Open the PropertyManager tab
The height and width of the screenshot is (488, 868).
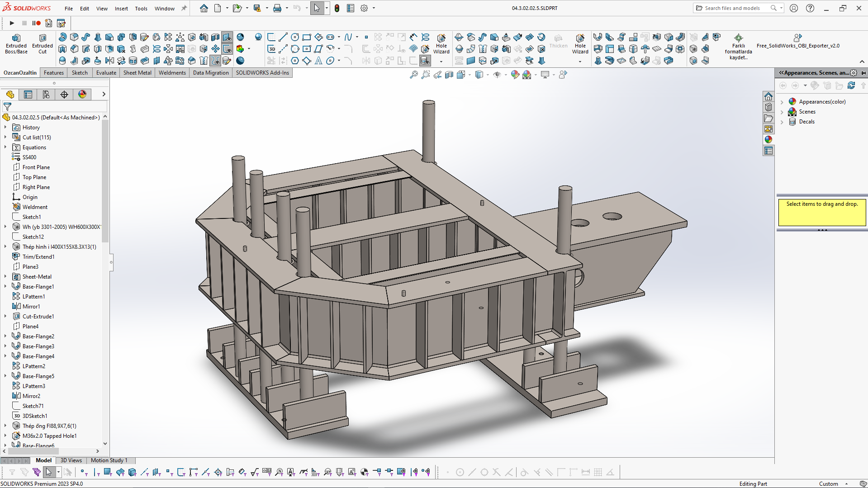(x=28, y=95)
